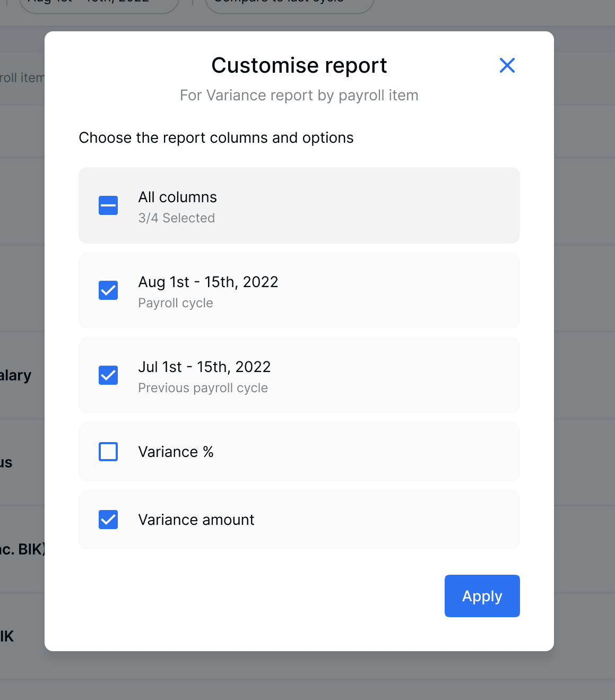
Task: Click the Payroll cycle card
Action: coord(299,290)
